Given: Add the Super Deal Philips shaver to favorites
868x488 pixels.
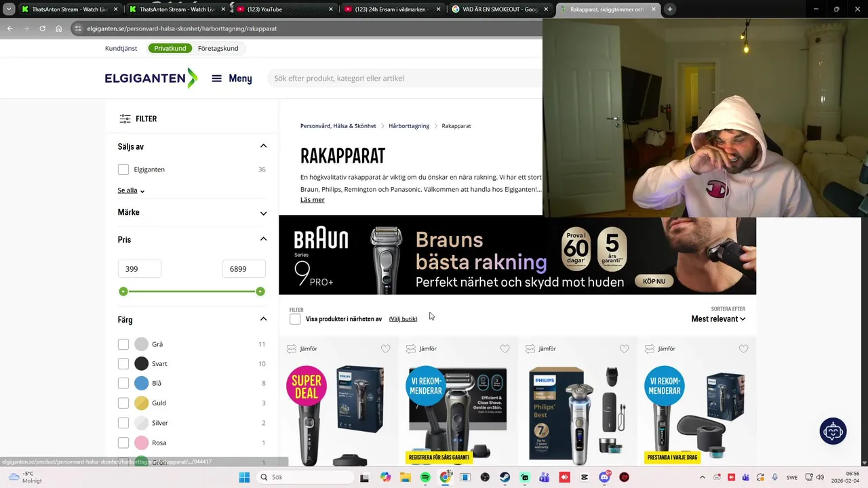Looking at the screenshot, I should pyautogui.click(x=385, y=348).
